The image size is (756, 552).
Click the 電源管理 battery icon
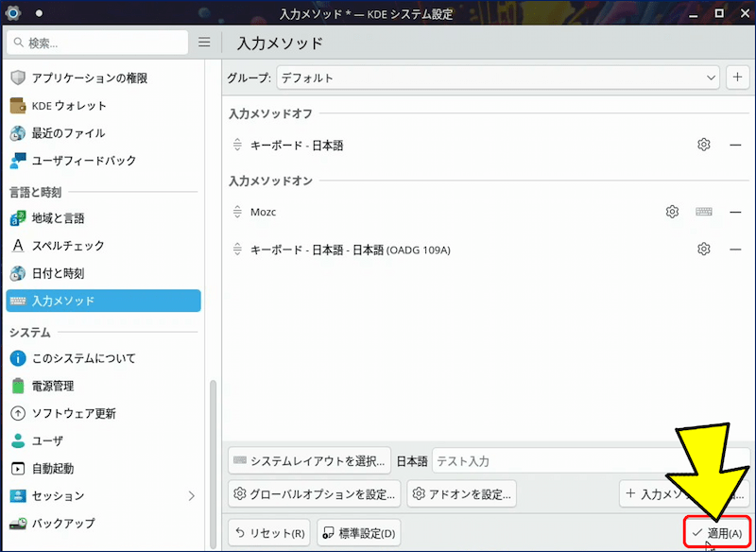18,386
